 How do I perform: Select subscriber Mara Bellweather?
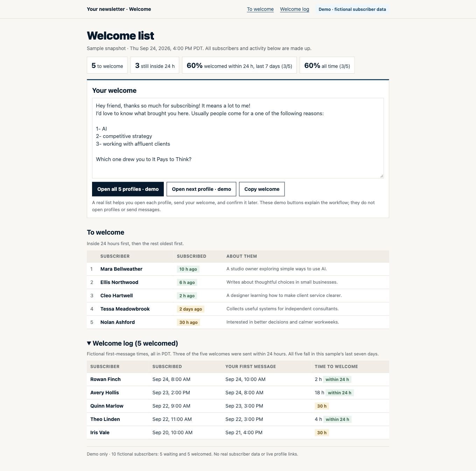pos(121,269)
